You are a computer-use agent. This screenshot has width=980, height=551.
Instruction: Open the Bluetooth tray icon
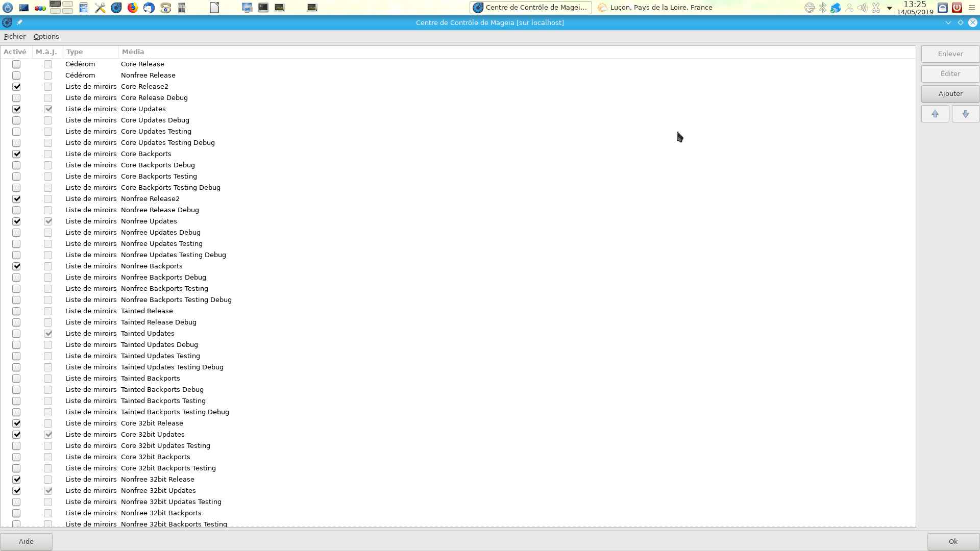[823, 8]
